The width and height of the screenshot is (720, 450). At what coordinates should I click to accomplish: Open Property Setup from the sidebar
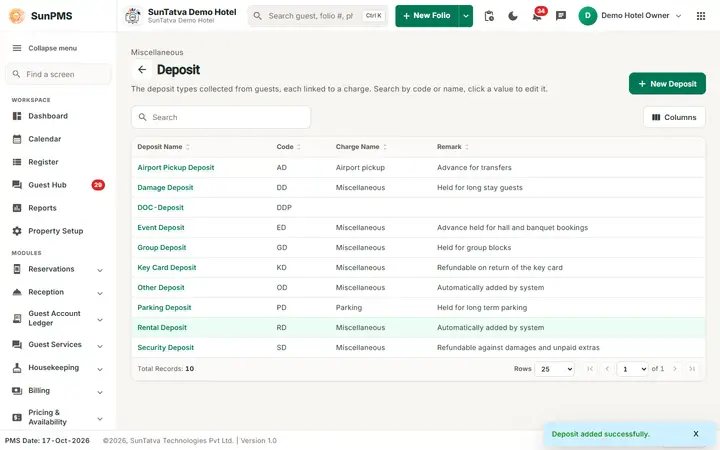click(x=58, y=231)
